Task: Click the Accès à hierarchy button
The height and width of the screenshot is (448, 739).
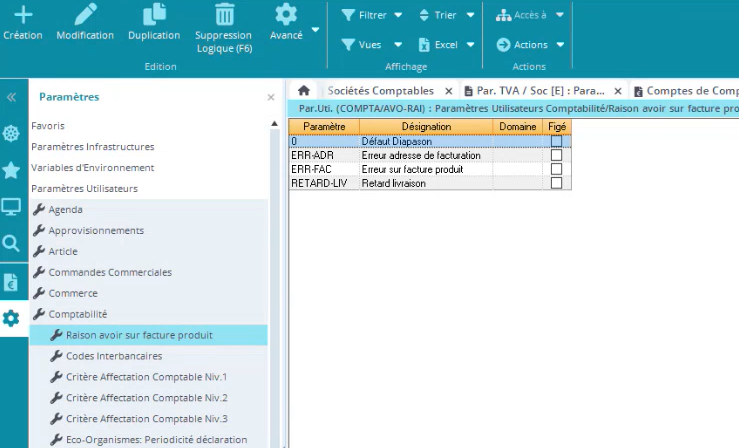Action: pyautogui.click(x=521, y=15)
